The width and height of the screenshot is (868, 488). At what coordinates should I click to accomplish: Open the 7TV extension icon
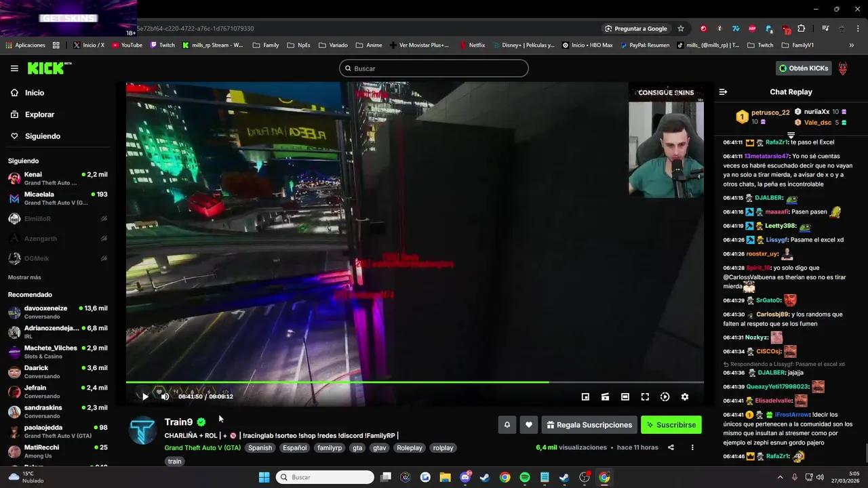click(736, 28)
